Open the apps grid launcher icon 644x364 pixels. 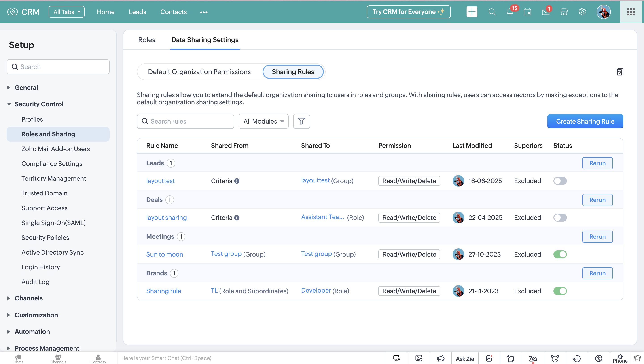point(631,12)
